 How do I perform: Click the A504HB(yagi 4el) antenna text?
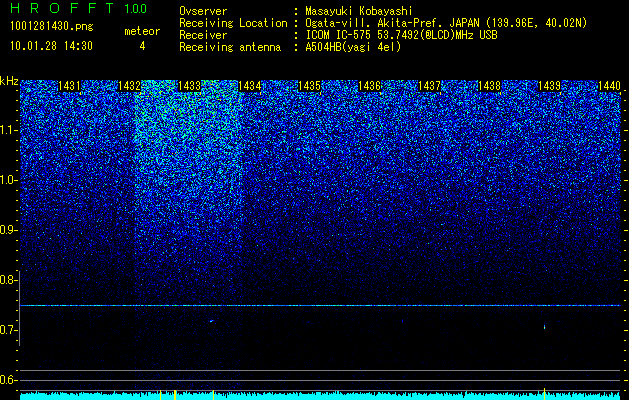click(x=353, y=47)
